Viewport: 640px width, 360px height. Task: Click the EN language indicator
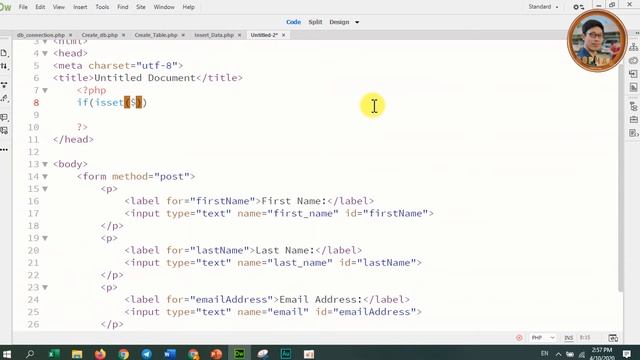[544, 353]
